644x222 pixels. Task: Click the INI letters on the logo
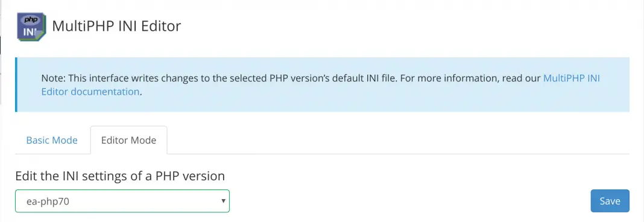coord(31,32)
